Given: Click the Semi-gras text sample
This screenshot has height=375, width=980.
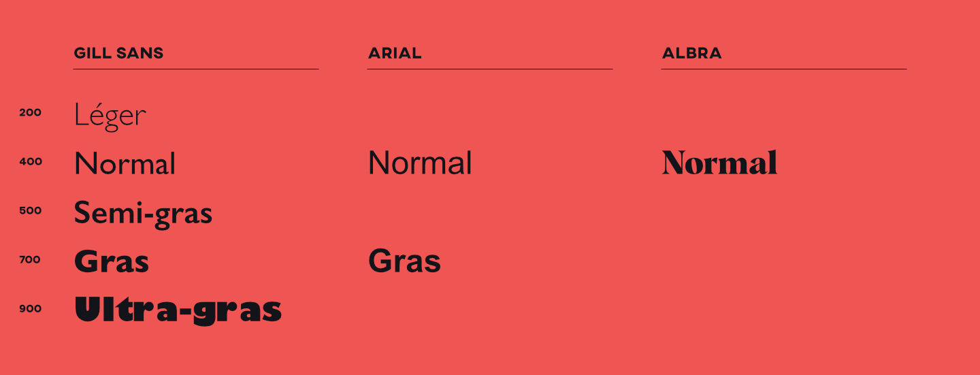Looking at the screenshot, I should (x=143, y=213).
